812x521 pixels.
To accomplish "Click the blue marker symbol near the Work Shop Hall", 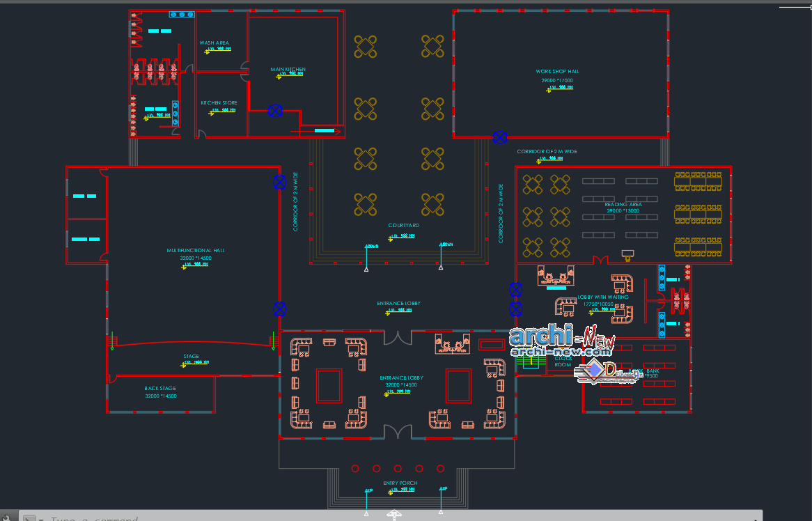I will click(499, 137).
